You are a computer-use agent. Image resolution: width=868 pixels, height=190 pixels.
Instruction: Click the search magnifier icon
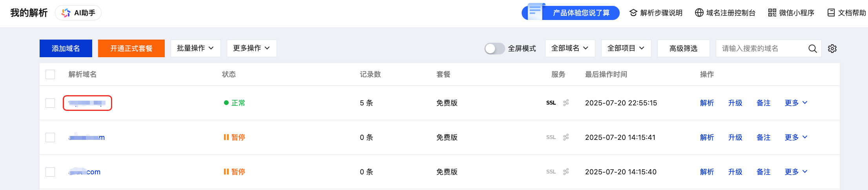(812, 49)
